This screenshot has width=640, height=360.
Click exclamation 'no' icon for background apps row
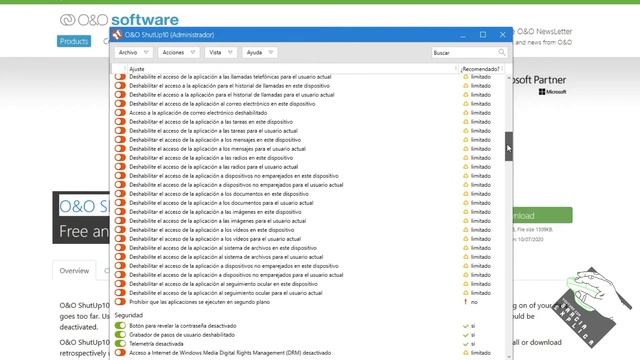466,302
